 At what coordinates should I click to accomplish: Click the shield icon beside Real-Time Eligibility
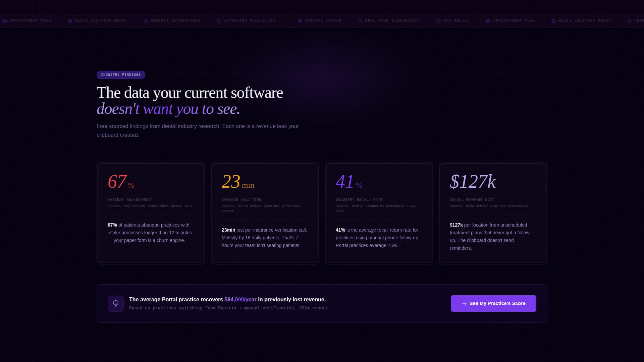pyautogui.click(x=360, y=21)
